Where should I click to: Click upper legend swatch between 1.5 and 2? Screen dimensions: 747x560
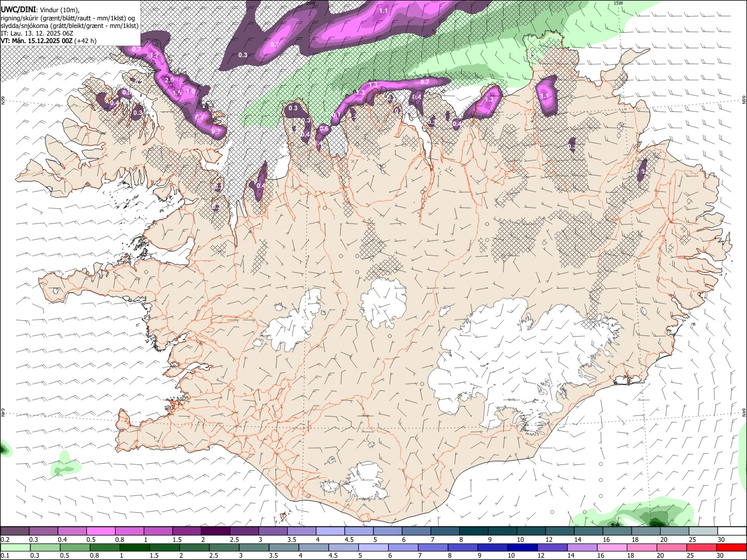point(187,531)
